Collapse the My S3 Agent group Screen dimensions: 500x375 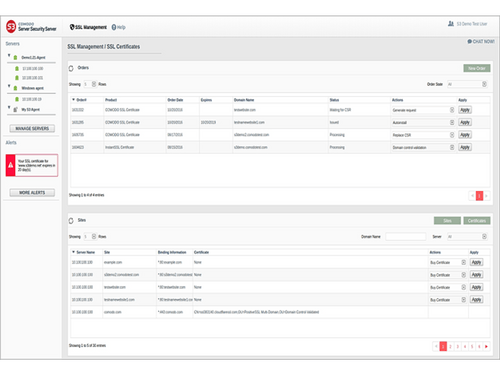(9, 107)
